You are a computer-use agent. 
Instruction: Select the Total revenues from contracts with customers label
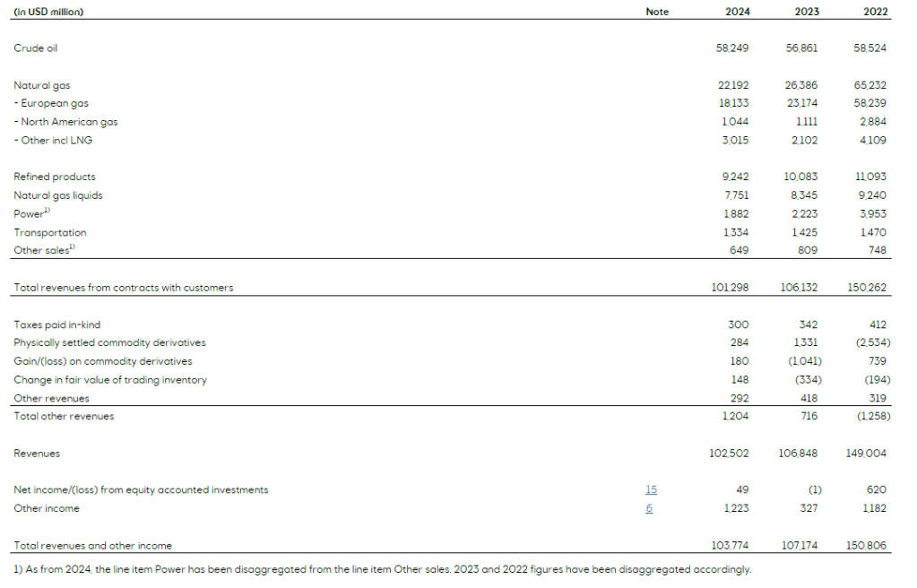pyautogui.click(x=124, y=288)
